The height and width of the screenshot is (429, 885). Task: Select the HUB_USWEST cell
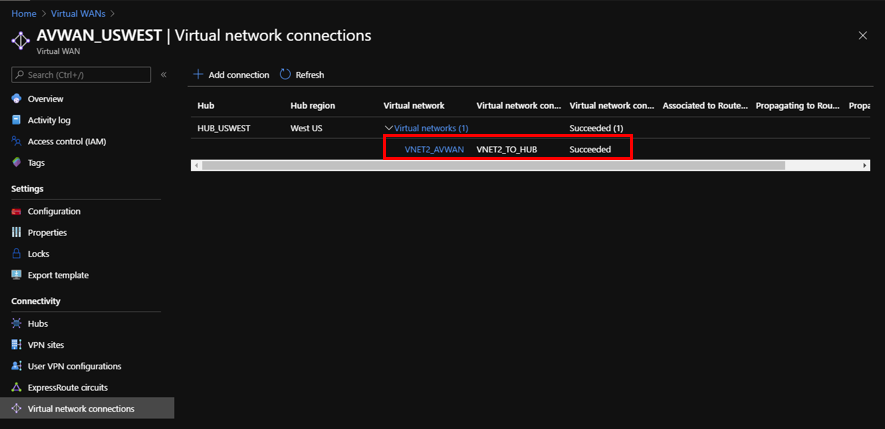(224, 128)
